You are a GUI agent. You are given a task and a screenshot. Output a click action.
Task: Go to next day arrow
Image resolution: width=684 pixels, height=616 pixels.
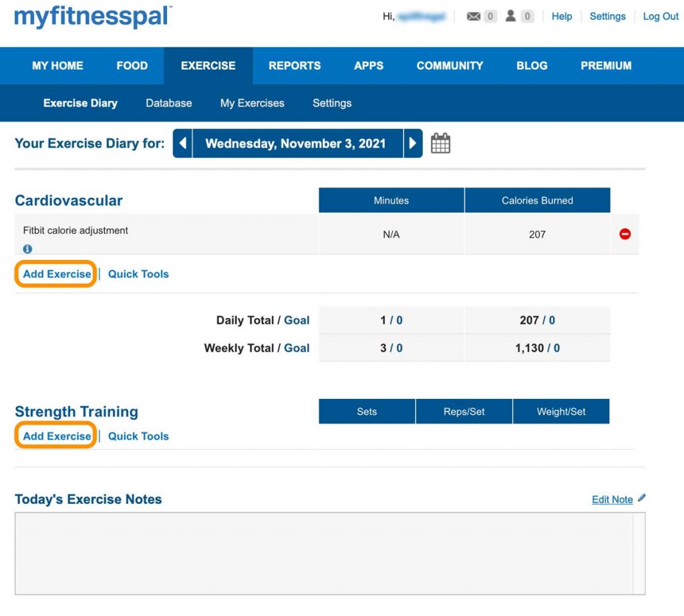(x=413, y=144)
